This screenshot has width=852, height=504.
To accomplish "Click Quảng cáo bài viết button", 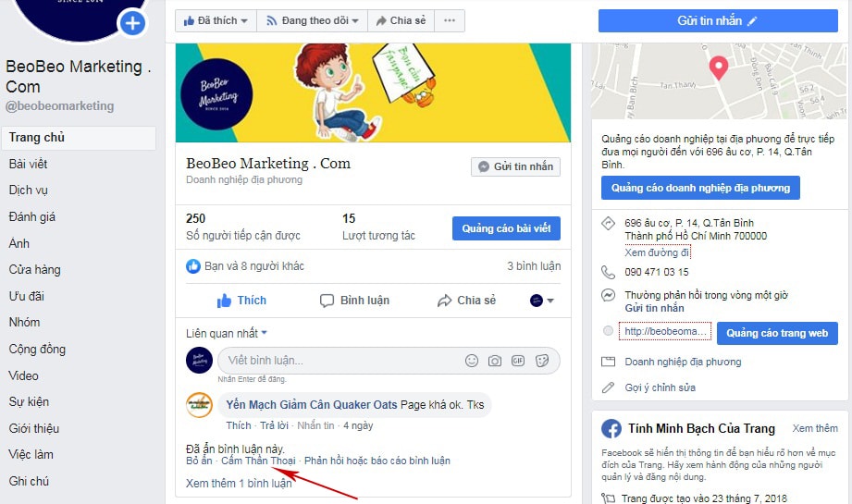I will click(506, 228).
